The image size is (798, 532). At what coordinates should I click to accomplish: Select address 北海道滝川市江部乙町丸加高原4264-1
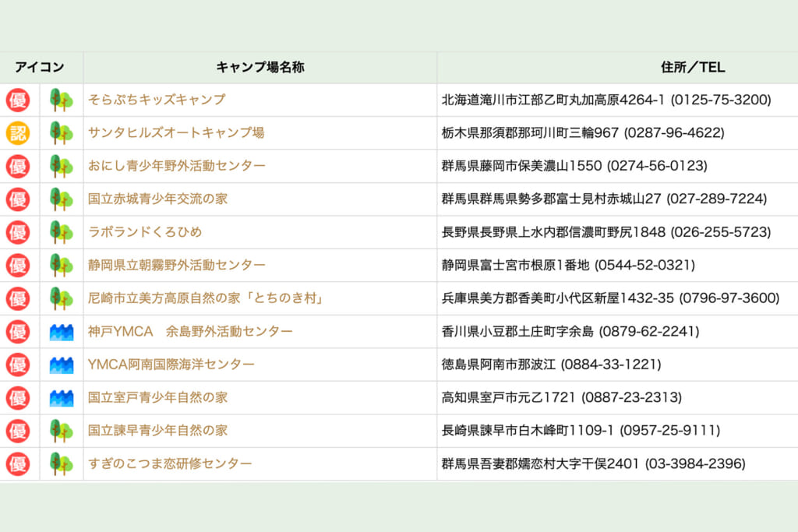(553, 100)
